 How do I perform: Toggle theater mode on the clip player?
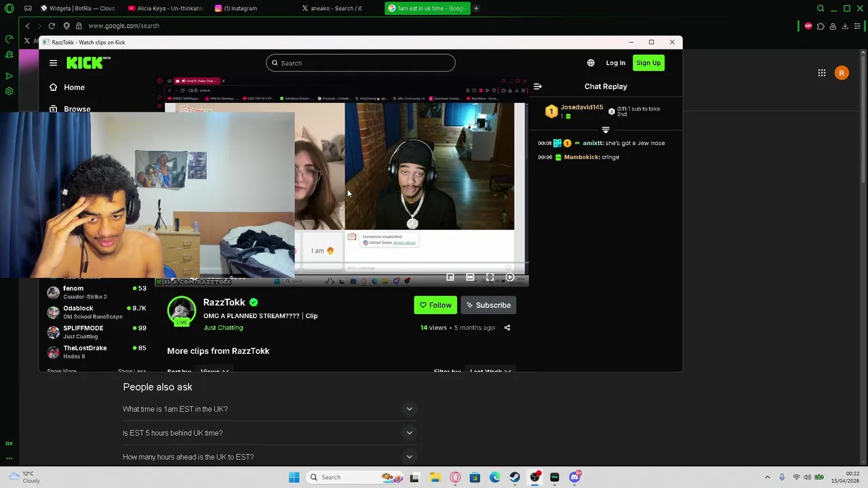point(470,277)
